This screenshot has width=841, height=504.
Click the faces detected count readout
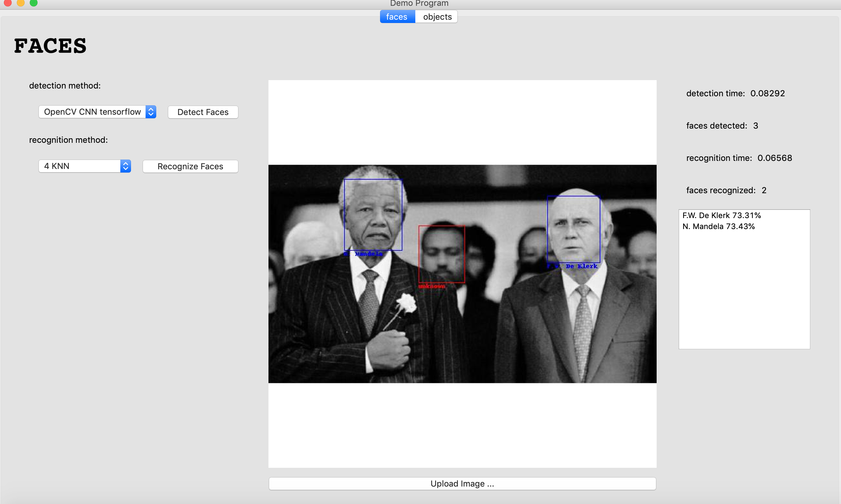pyautogui.click(x=722, y=126)
